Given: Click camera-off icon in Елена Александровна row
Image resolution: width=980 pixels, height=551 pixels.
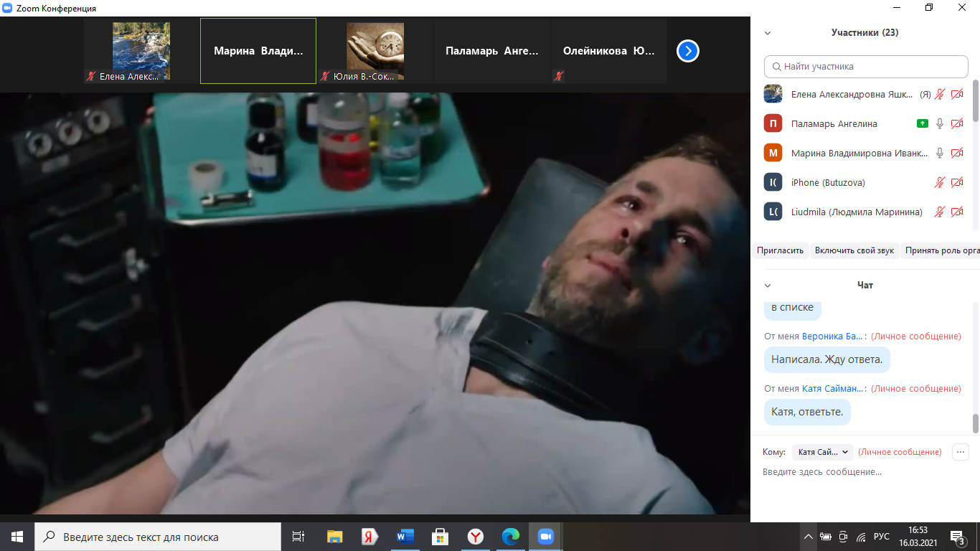Looking at the screenshot, I should coord(957,94).
